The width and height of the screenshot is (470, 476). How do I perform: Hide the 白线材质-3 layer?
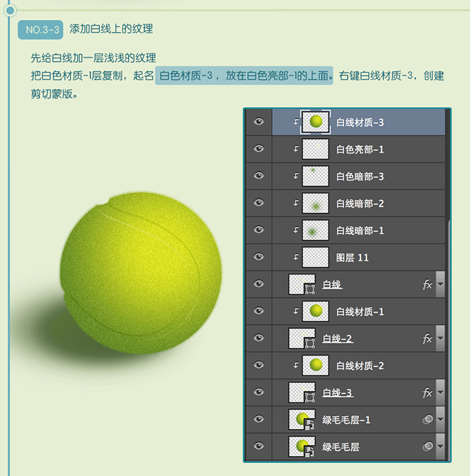pos(258,122)
